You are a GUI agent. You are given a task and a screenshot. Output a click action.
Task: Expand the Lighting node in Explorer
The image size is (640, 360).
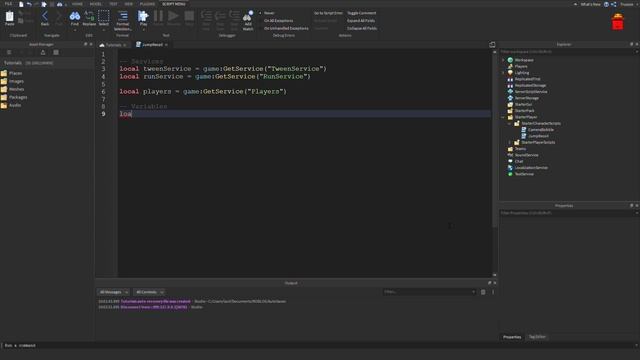503,73
